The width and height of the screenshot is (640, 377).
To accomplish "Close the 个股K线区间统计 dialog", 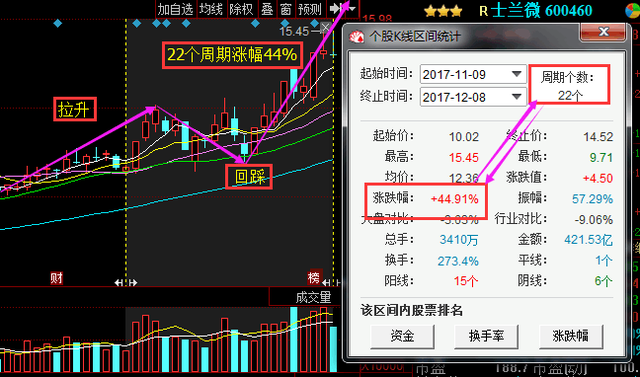I will (x=603, y=32).
